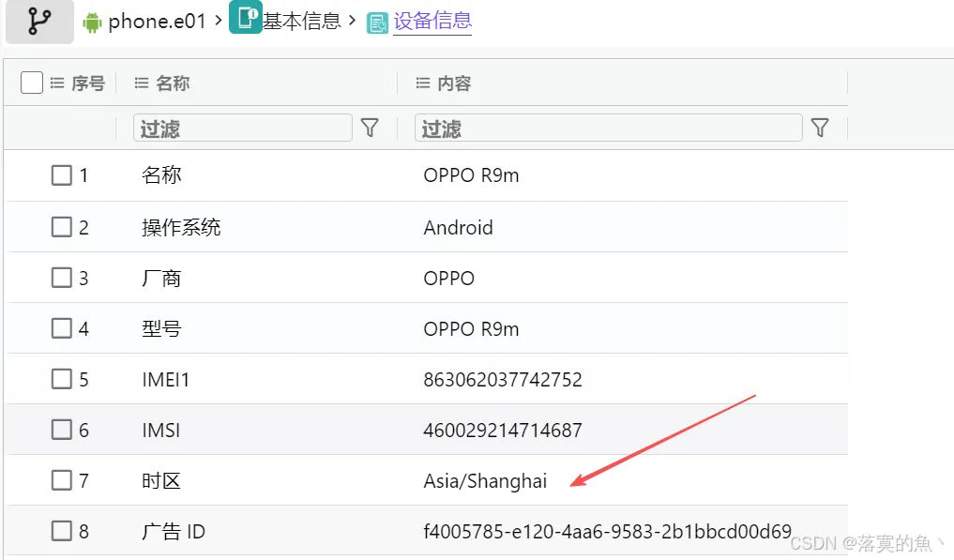
Task: Open the phone.e01 breadcrumb item
Action: [x=157, y=22]
